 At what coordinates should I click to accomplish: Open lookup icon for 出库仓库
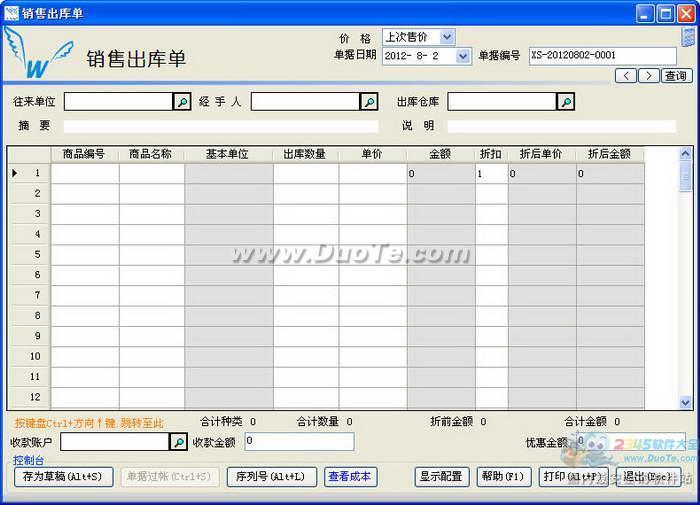click(x=566, y=102)
